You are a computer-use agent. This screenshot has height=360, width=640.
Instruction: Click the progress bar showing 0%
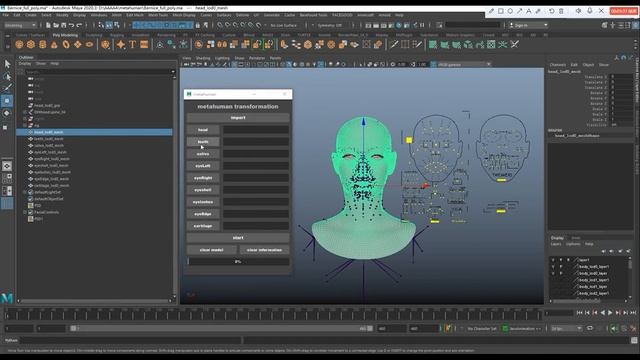click(238, 262)
